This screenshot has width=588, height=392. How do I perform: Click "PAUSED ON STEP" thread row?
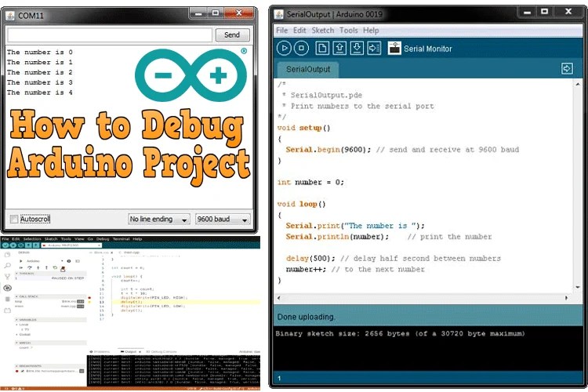coord(50,278)
